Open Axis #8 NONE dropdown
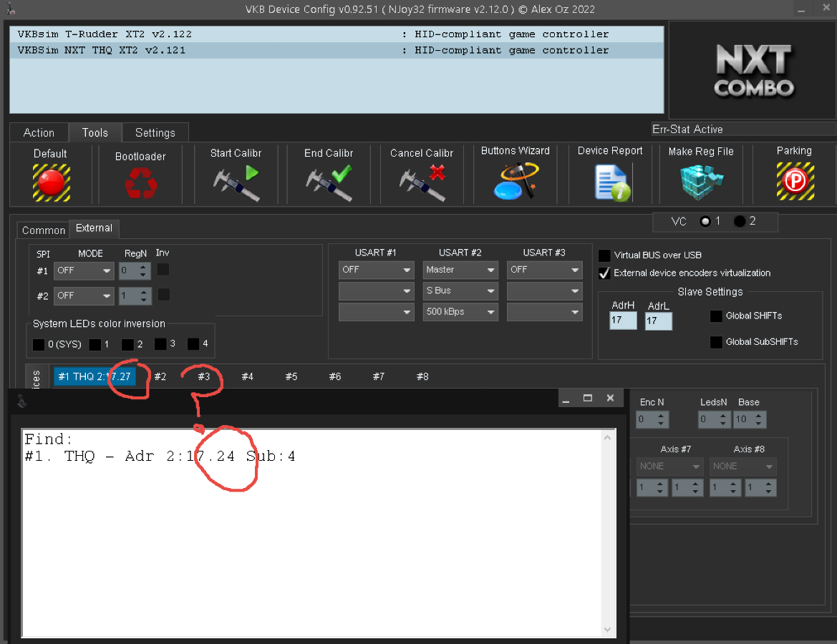Image resolution: width=837 pixels, height=644 pixels. (x=742, y=467)
